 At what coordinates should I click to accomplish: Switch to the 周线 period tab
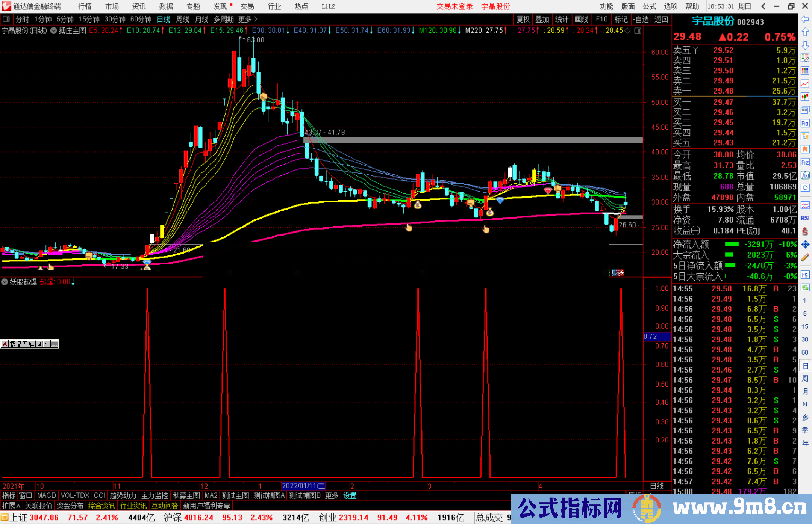tap(182, 19)
